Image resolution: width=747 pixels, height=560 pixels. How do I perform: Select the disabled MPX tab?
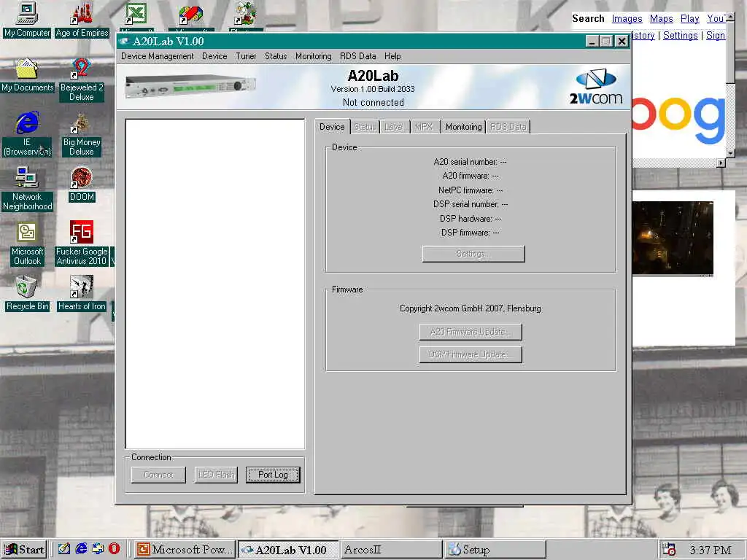424,127
